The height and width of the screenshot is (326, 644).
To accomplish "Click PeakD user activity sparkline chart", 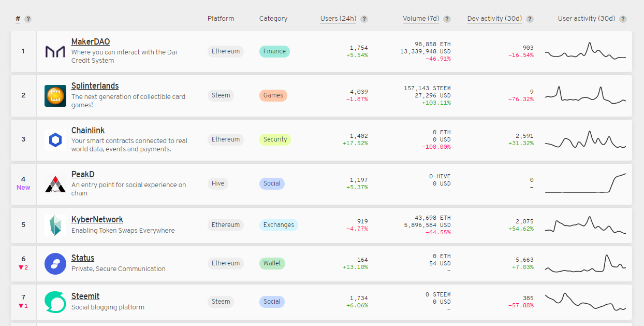I will [586, 183].
